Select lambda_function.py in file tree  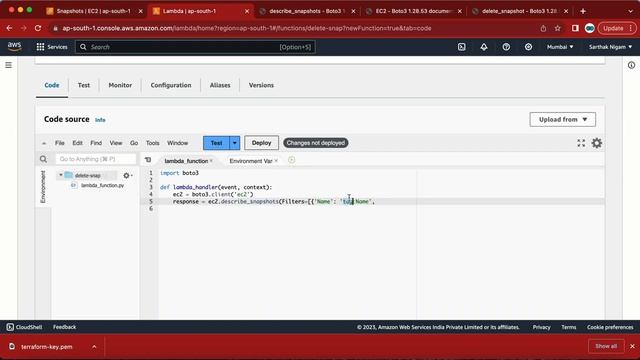point(102,185)
